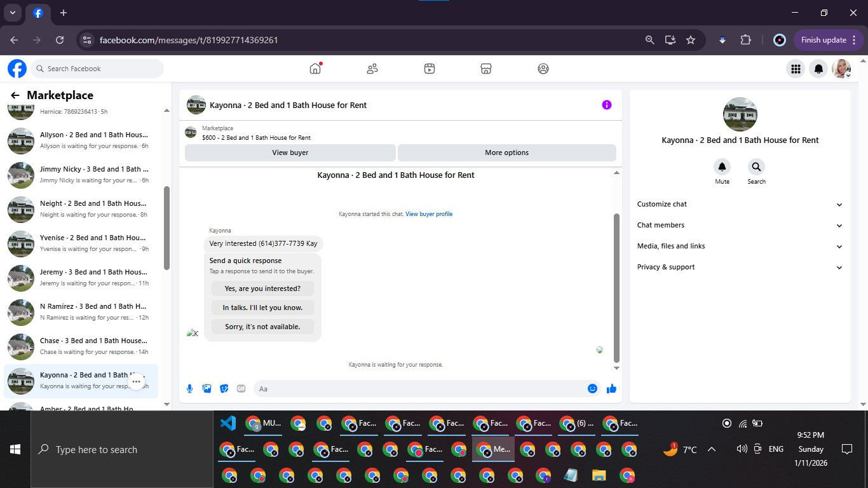Attach a photo file icon
The width and height of the screenshot is (868, 488).
pyautogui.click(x=207, y=388)
